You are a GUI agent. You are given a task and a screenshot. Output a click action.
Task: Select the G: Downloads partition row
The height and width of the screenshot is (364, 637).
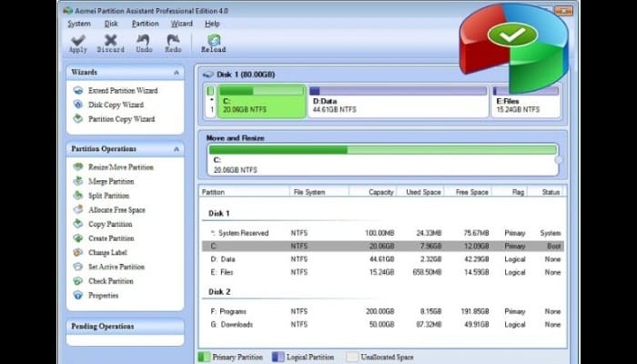point(383,325)
